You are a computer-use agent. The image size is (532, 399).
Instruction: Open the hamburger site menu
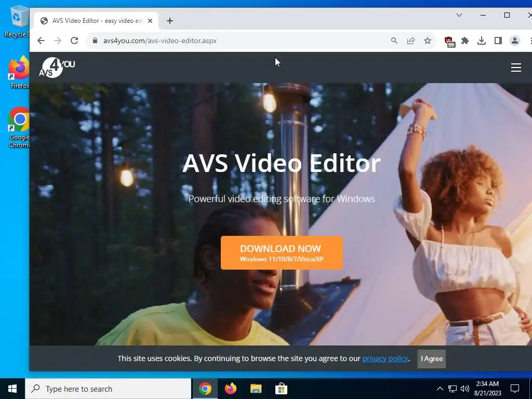[516, 68]
